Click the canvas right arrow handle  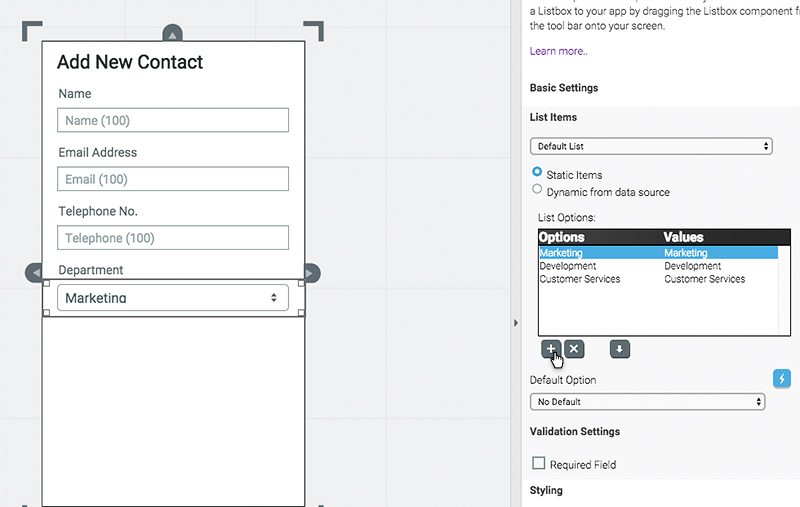point(312,273)
